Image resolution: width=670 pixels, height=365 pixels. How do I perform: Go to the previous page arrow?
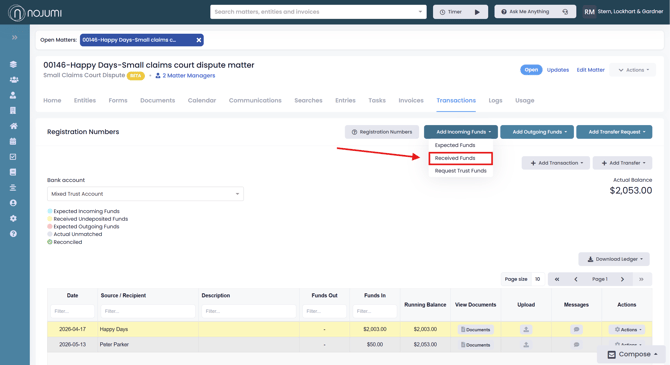576,279
